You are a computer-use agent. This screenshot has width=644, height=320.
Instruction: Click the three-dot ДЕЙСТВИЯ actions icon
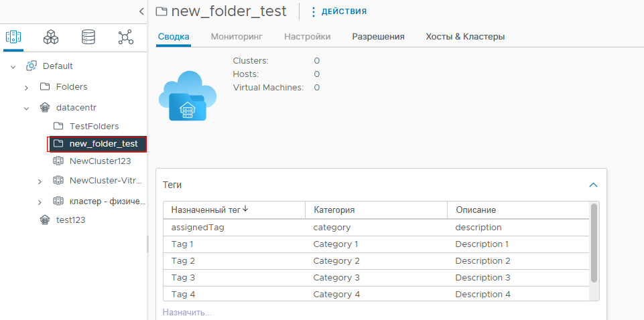314,12
